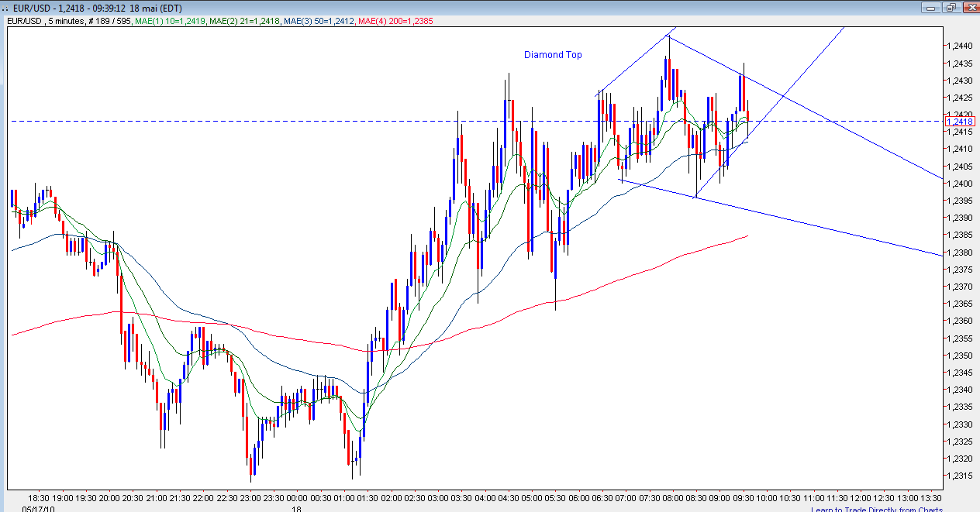Viewport: 980px width, 512px height.
Task: Click the 1,2385 price axis label
Action: tap(960, 235)
